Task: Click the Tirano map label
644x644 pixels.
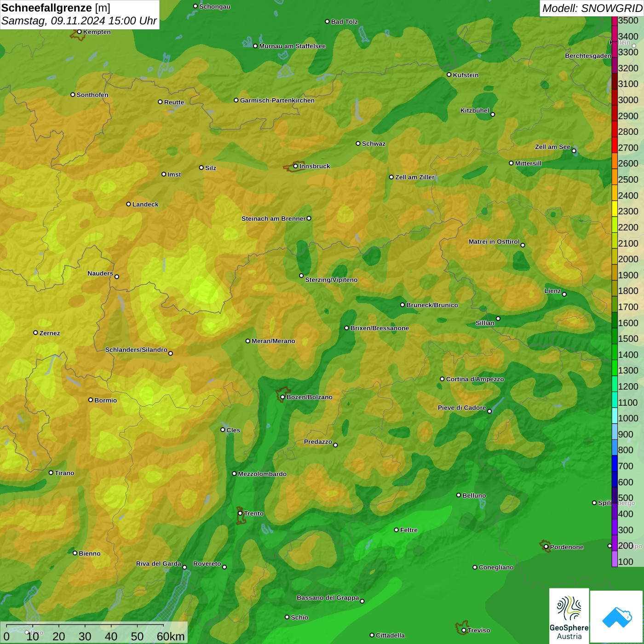Action: tap(64, 473)
